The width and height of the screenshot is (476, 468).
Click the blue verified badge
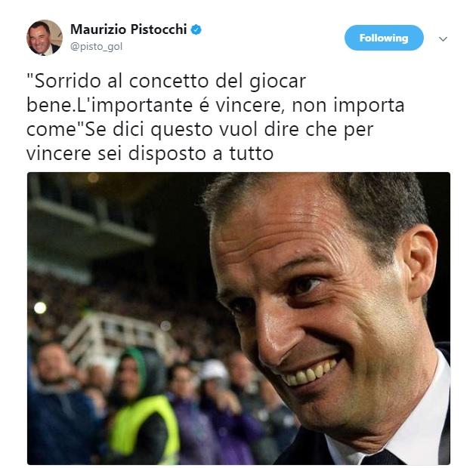tap(196, 29)
